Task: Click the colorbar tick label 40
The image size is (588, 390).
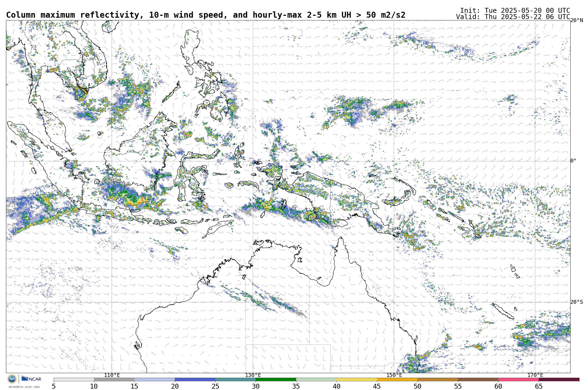Action: 336,386
